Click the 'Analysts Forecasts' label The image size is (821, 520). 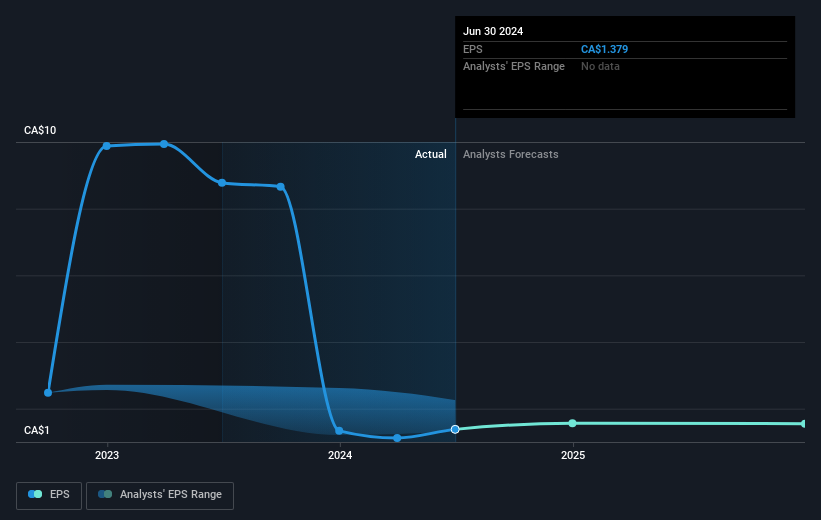pyautogui.click(x=511, y=154)
